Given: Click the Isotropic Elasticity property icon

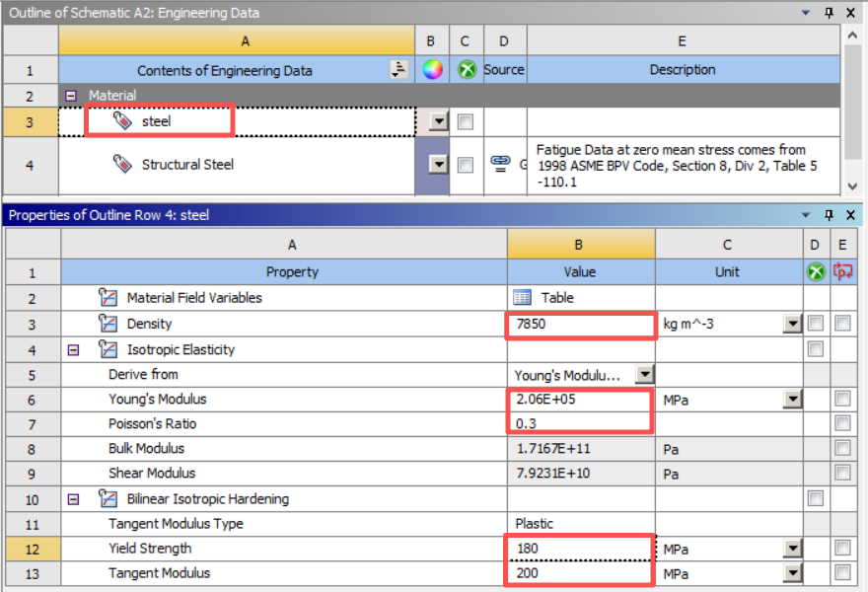Looking at the screenshot, I should tap(108, 349).
